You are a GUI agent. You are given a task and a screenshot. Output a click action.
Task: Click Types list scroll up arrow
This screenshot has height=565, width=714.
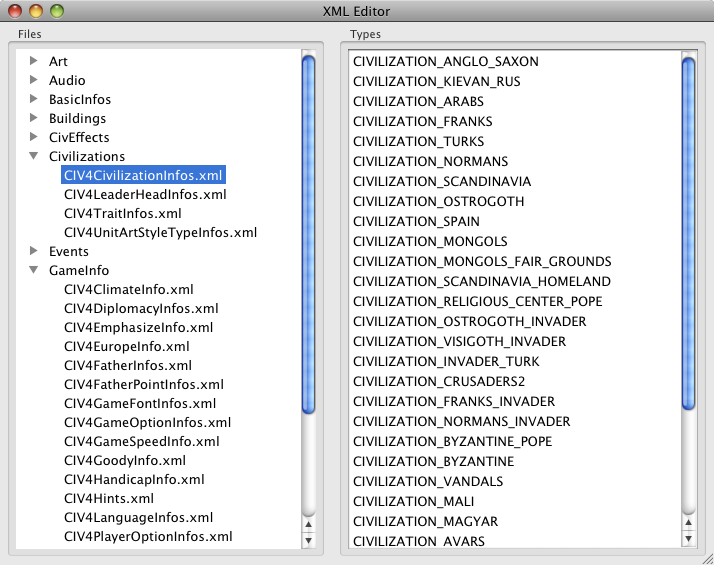pyautogui.click(x=688, y=522)
